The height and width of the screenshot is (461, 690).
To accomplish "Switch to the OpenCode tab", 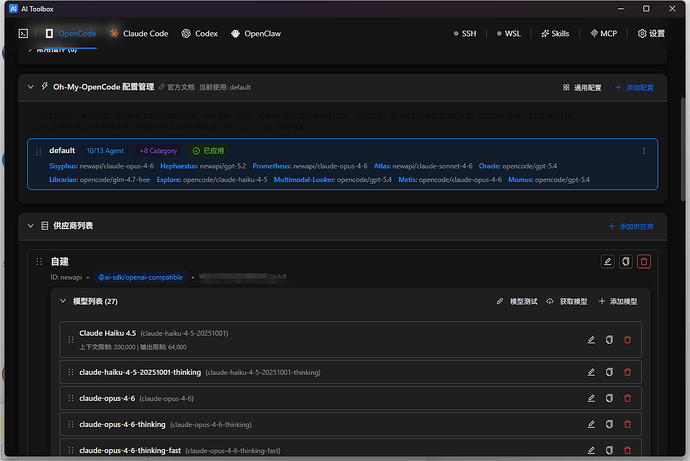I will (71, 33).
